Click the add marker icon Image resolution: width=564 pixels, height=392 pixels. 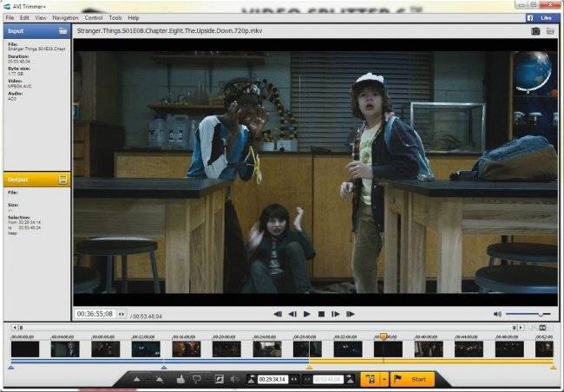click(137, 379)
